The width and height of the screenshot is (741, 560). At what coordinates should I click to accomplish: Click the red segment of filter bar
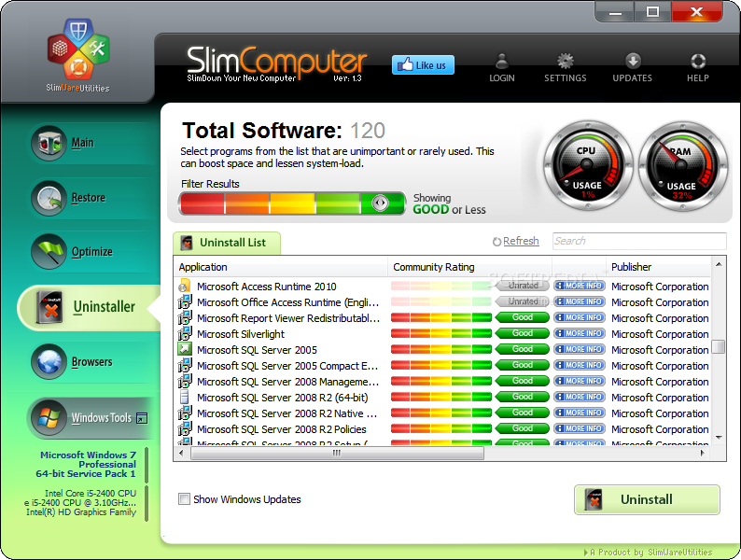tap(203, 203)
